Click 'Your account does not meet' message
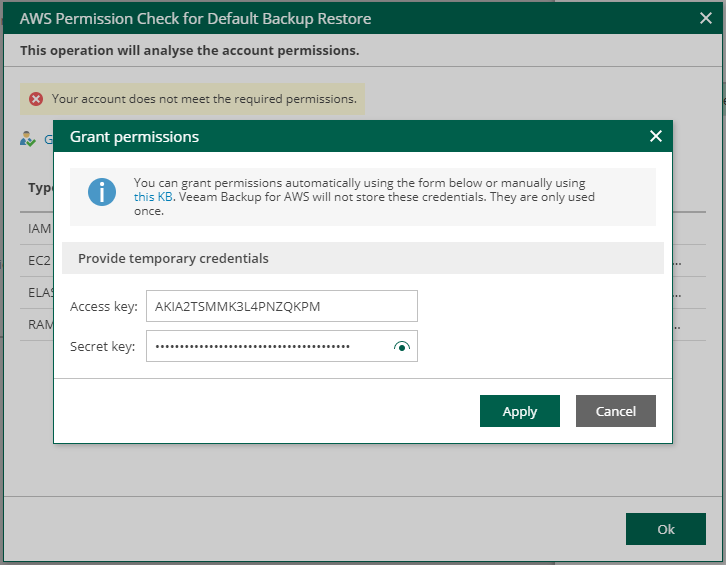This screenshot has height=565, width=726. pos(204,99)
